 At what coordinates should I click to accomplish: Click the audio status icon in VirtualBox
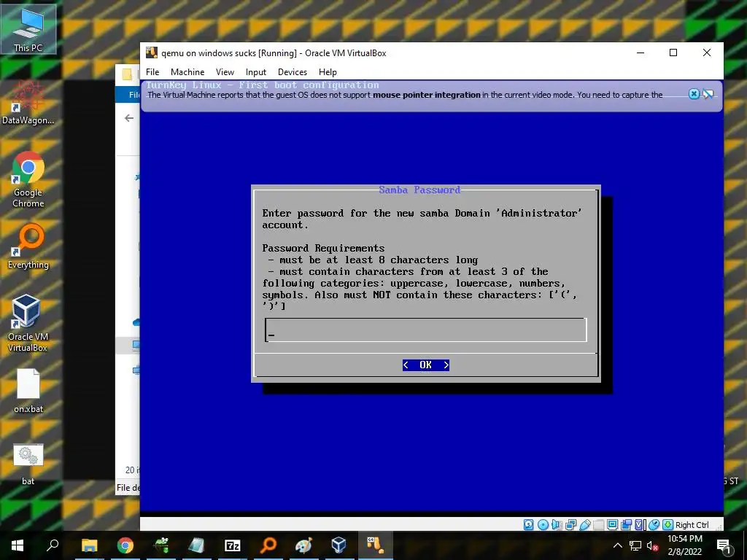(x=557, y=525)
